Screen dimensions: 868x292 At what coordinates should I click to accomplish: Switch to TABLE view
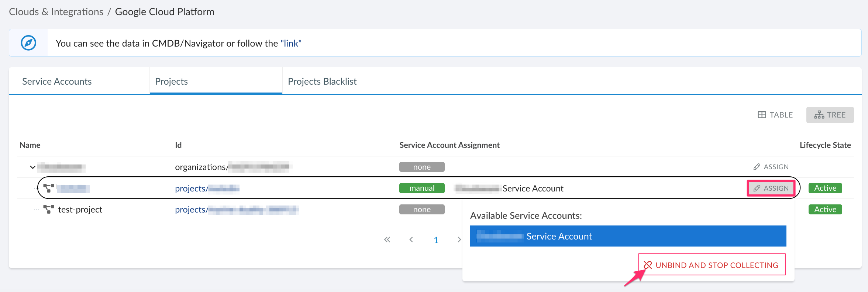point(775,115)
